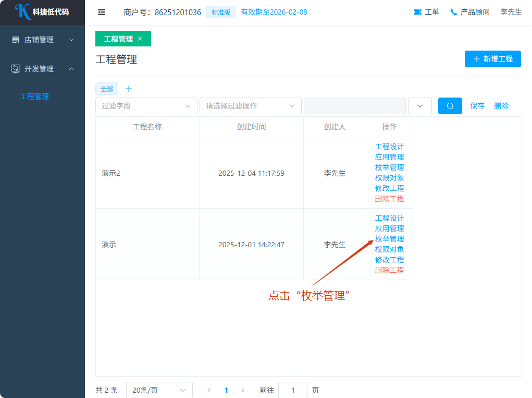This screenshot has width=532, height=398.
Task: Open 工单 ticket icon in header
Action: click(x=417, y=12)
